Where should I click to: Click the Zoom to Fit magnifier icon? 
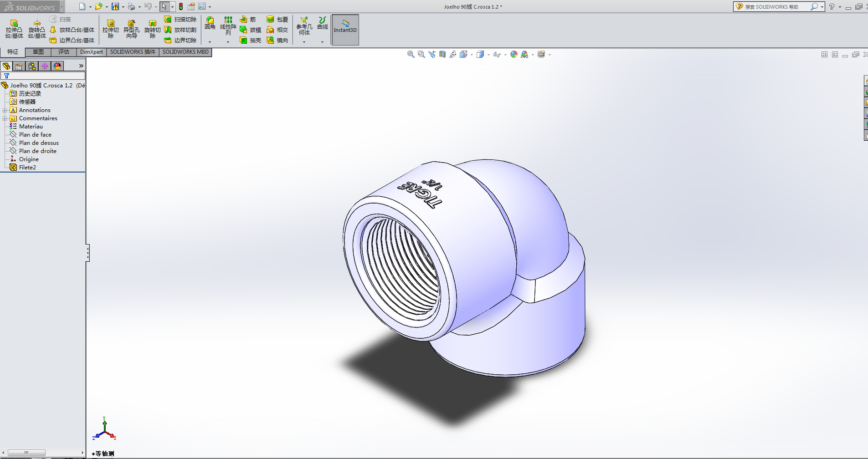coord(411,55)
